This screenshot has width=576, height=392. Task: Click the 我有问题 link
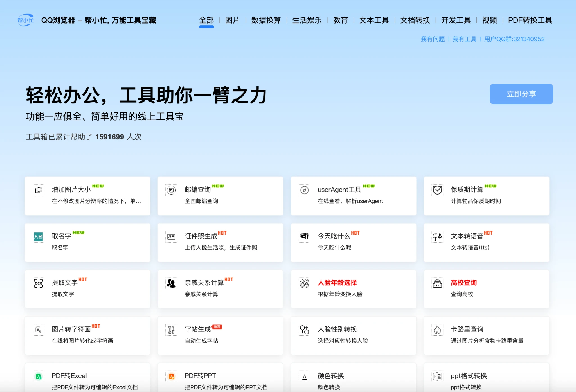tap(433, 39)
